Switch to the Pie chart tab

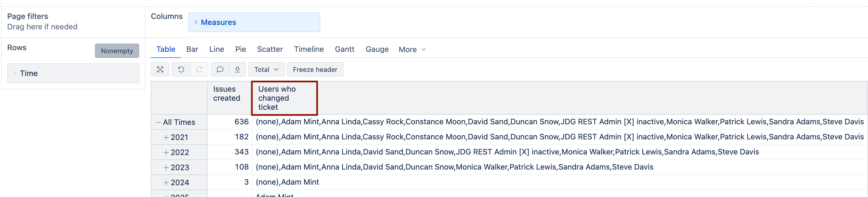(241, 49)
